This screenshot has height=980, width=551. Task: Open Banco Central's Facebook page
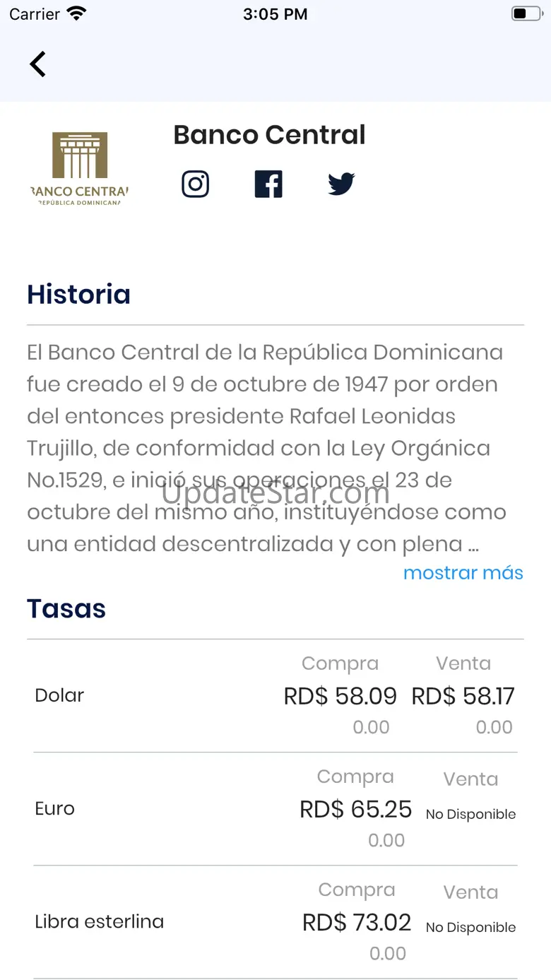[x=268, y=184]
